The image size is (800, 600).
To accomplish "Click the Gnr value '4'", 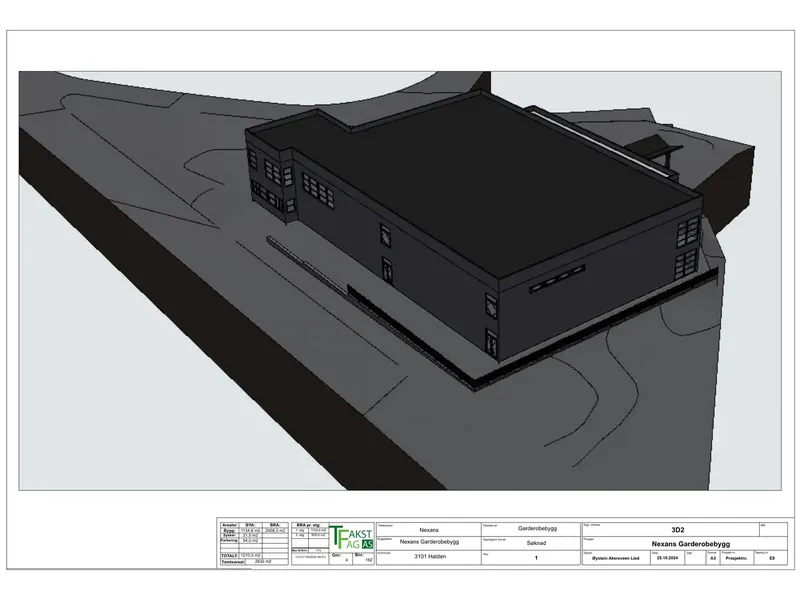I will [x=347, y=560].
